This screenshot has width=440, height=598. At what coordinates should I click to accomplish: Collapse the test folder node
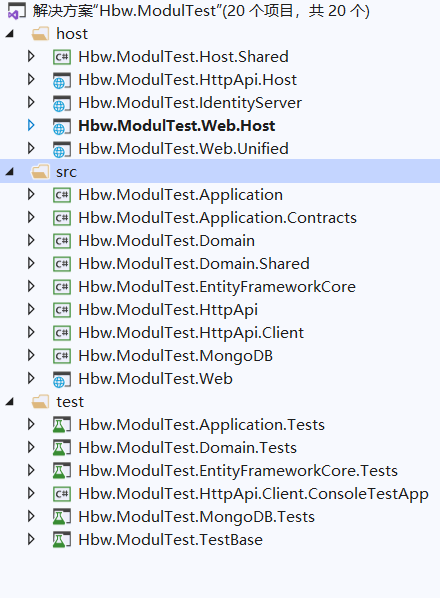coord(10,402)
